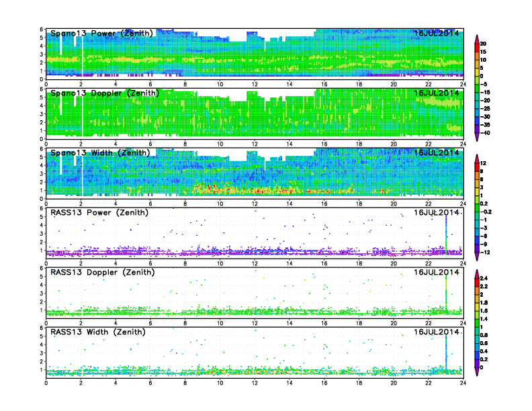Click the -12 label on the middle colorbar

[485, 253]
